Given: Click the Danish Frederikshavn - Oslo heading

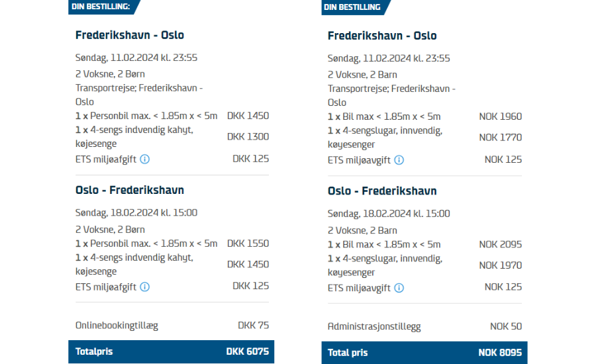Looking at the screenshot, I should (x=130, y=35).
